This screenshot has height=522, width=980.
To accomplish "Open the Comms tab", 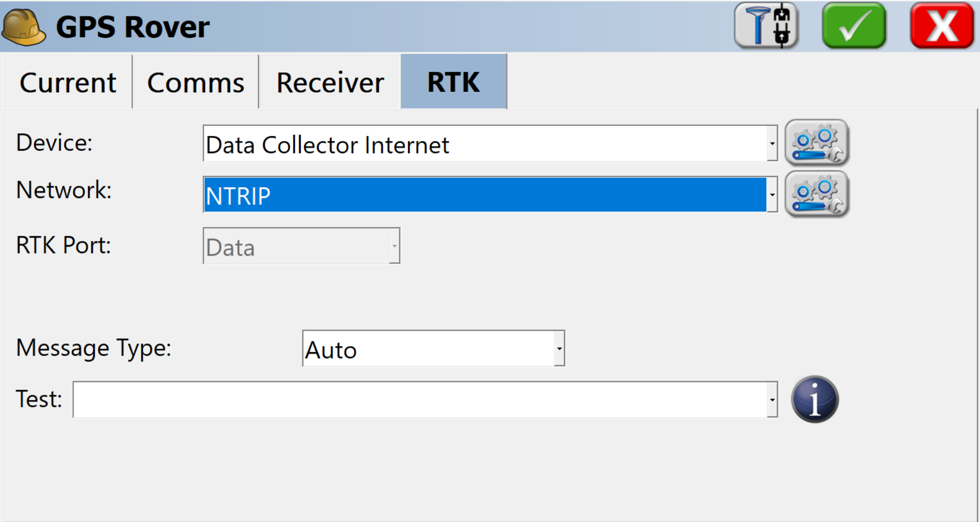I will coord(195,82).
